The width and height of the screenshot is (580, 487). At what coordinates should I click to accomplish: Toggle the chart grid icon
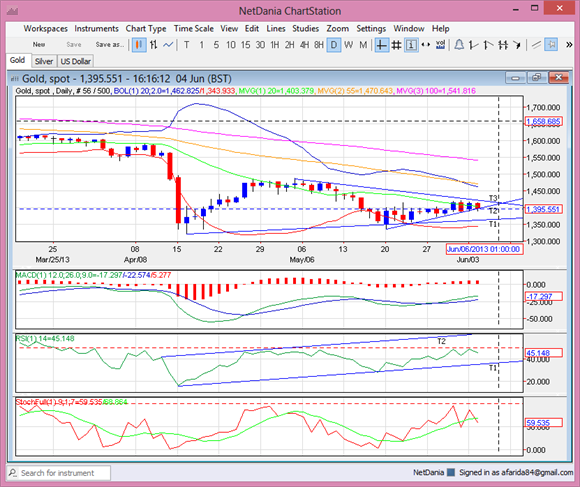pos(396,45)
